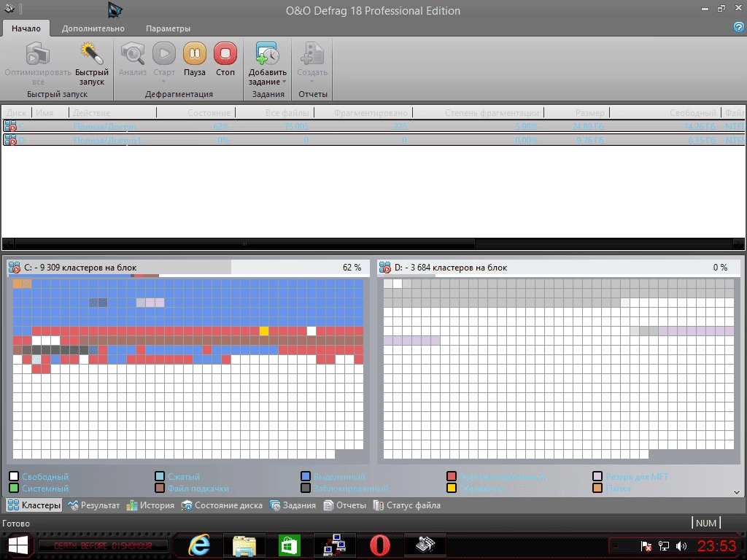Viewport: 747px width, 560px height.
Task: Expand the Старт dropdown arrow
Action: [x=164, y=82]
